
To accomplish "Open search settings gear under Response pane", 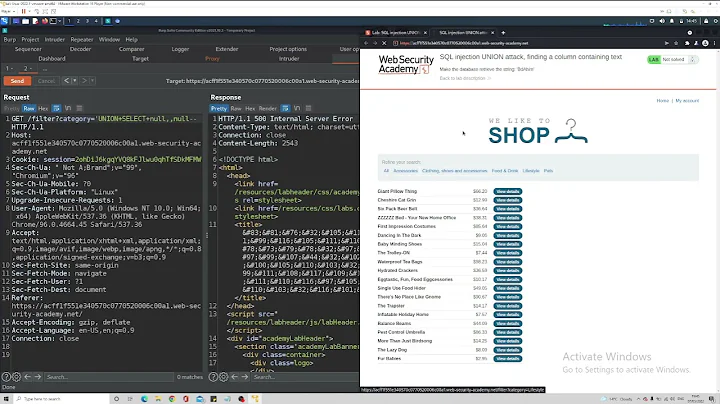I will 224,377.
